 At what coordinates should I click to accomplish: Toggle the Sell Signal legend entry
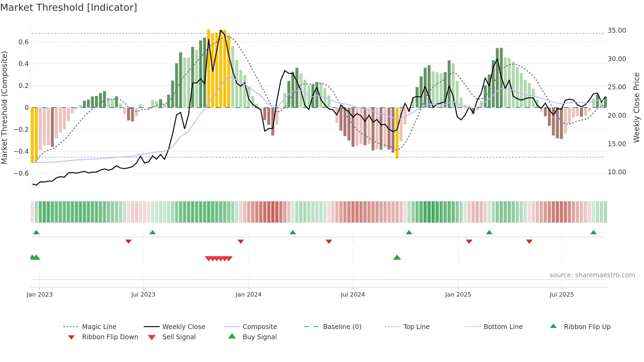pos(172,337)
